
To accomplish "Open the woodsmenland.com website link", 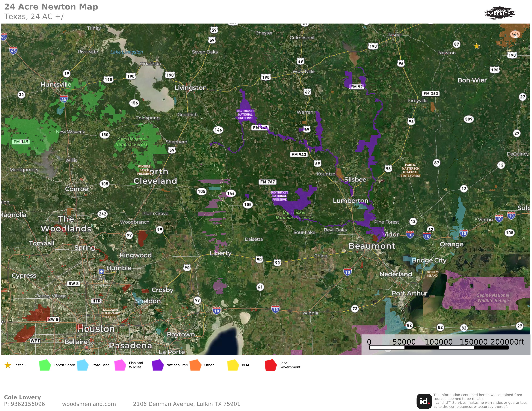I will click(89, 404).
